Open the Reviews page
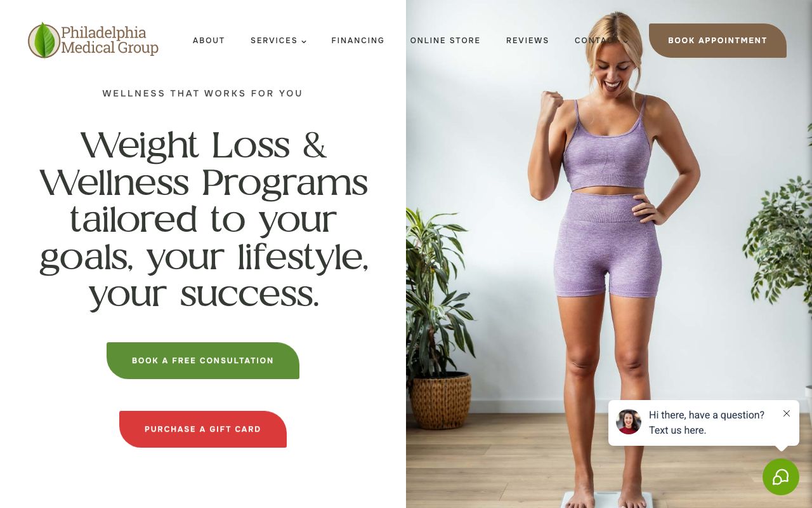812x508 pixels. [x=527, y=41]
